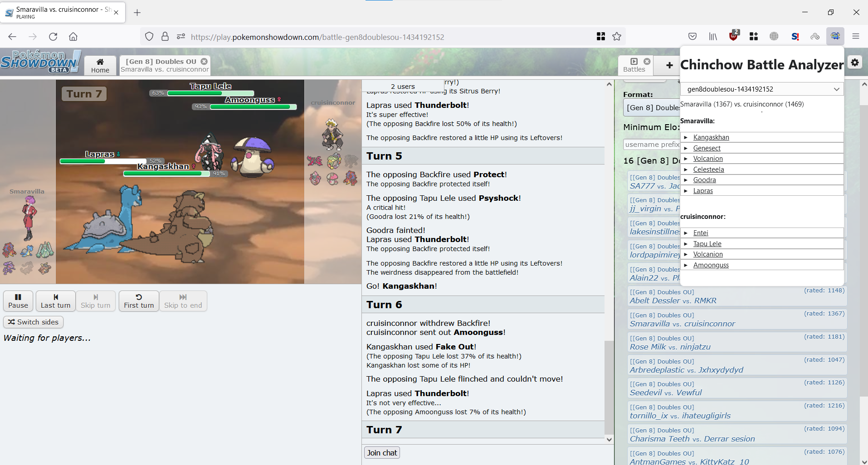Open the 2 users list
868x465 pixels.
pos(403,86)
